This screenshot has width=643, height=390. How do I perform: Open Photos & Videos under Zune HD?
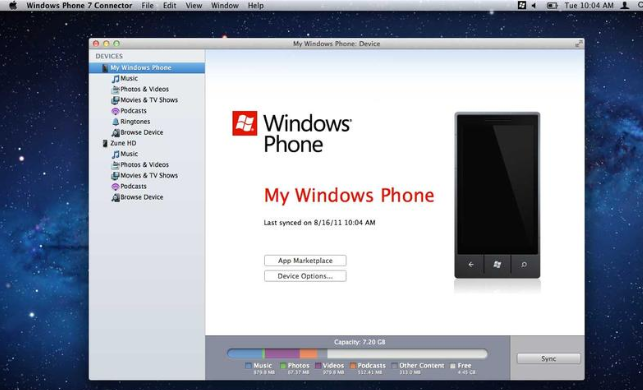[140, 165]
